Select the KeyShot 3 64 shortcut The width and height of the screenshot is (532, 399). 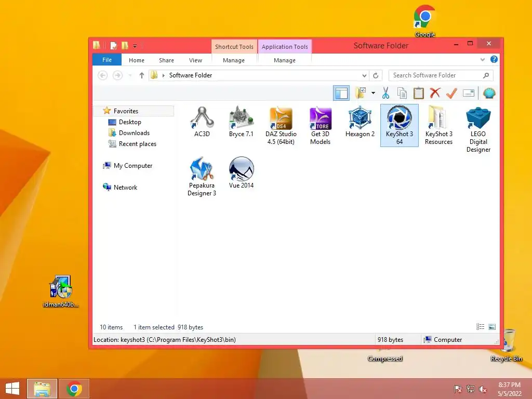coord(400,126)
